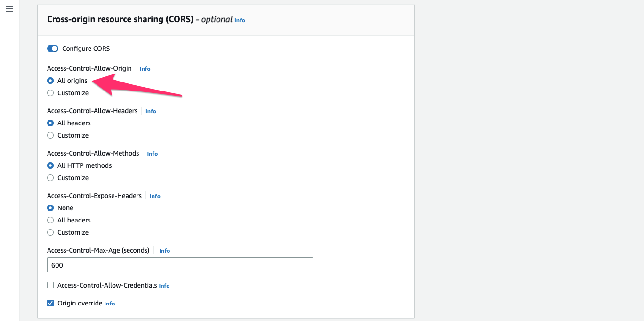Image resolution: width=644 pixels, height=321 pixels.
Task: Click Info next to Access-Control-Allow-Credentials
Action: point(164,286)
